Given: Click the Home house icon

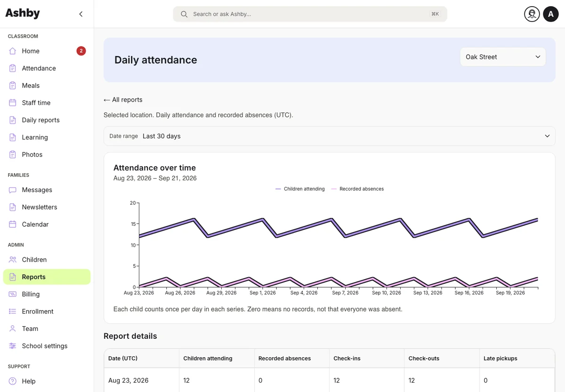Looking at the screenshot, I should click(x=13, y=51).
